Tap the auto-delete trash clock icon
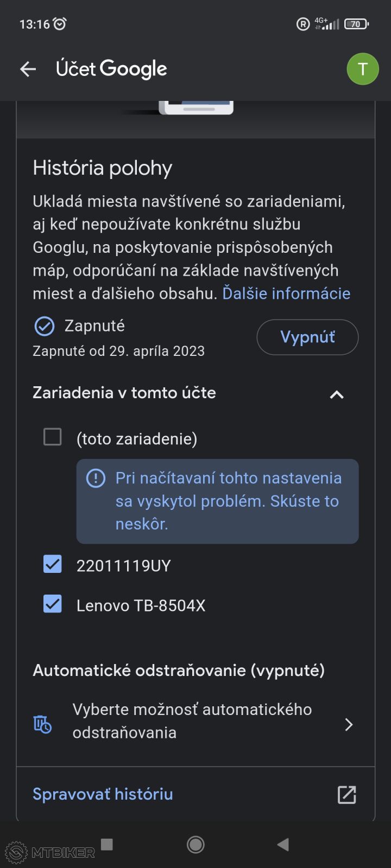 [42, 724]
